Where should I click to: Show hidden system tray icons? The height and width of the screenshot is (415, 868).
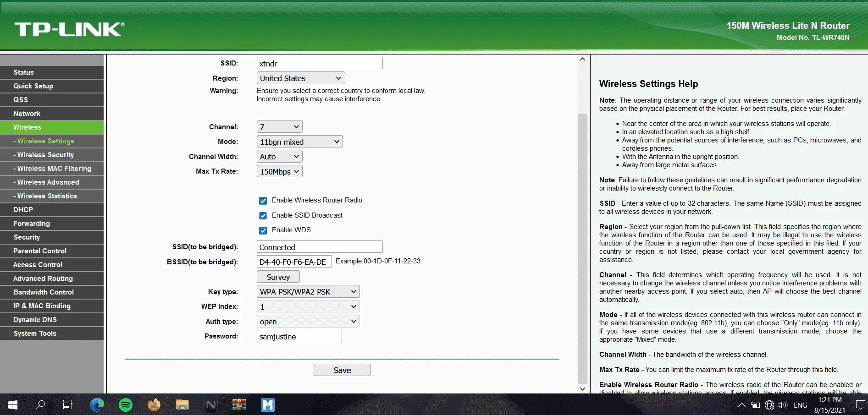(741, 405)
